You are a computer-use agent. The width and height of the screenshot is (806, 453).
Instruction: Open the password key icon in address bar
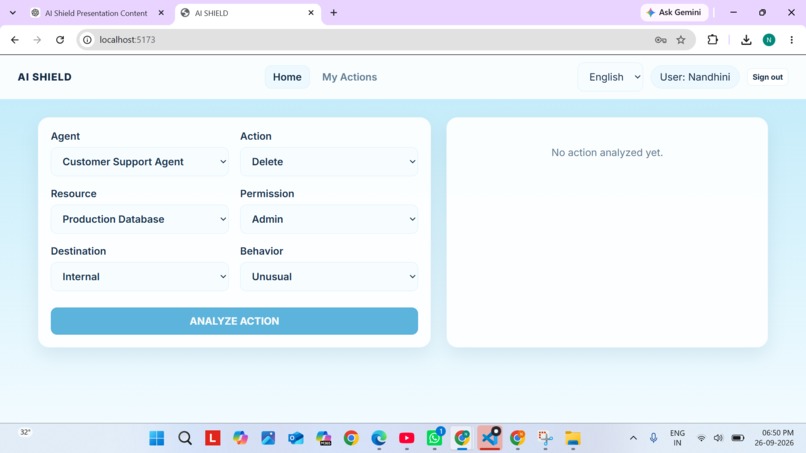661,40
